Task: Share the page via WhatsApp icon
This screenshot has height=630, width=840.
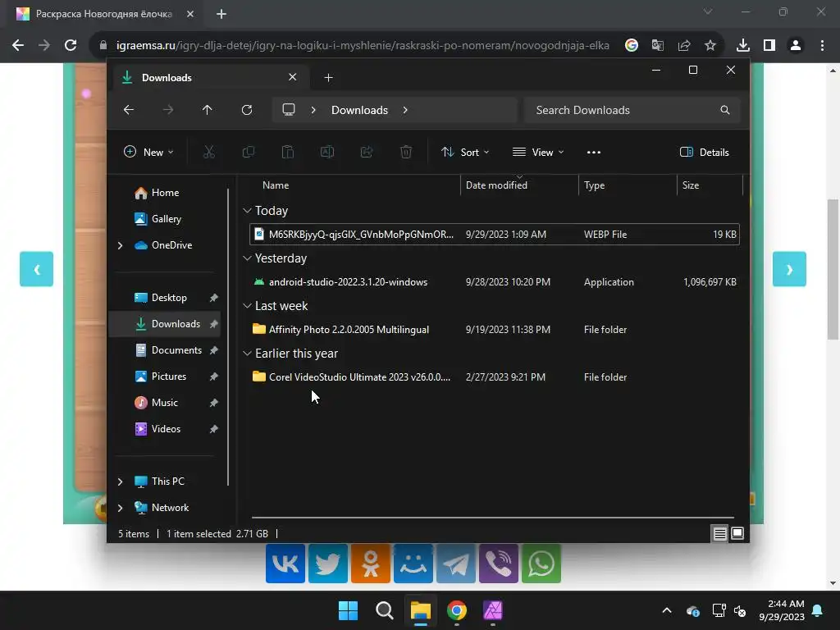Action: pyautogui.click(x=541, y=564)
